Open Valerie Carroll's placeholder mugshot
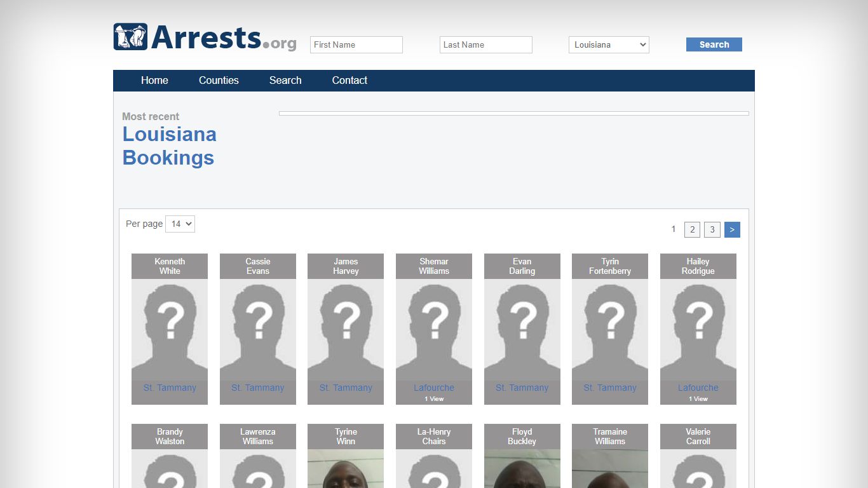The width and height of the screenshot is (868, 488). (x=698, y=469)
